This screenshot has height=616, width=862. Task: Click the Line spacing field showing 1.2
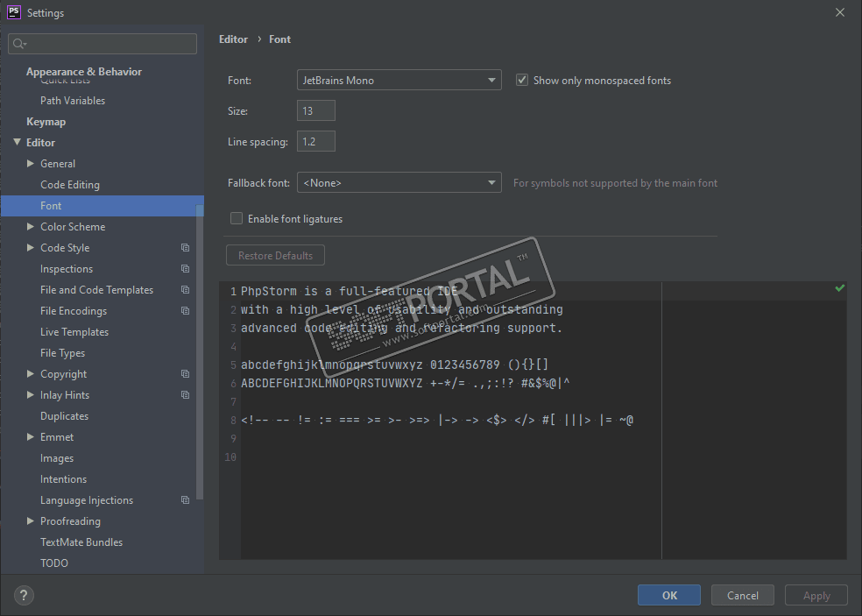click(316, 141)
